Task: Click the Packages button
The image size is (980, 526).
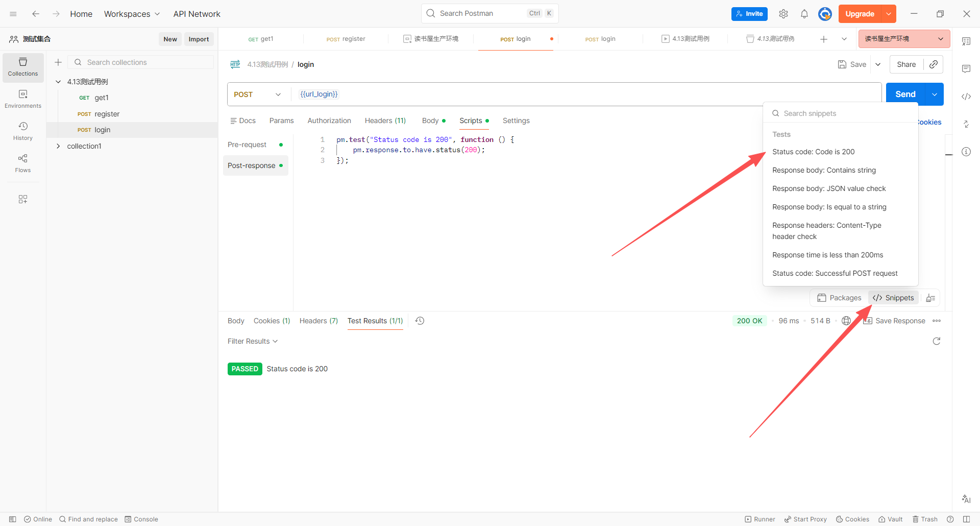Action: click(839, 298)
